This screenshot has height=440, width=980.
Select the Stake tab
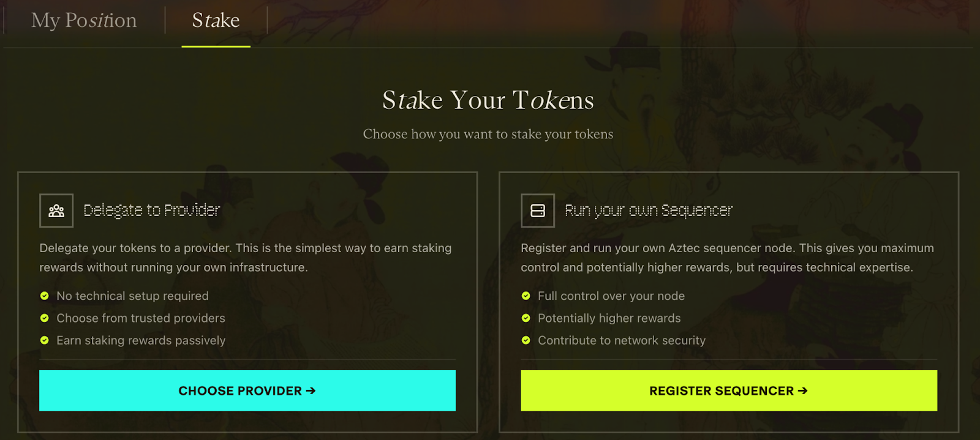coord(216,21)
